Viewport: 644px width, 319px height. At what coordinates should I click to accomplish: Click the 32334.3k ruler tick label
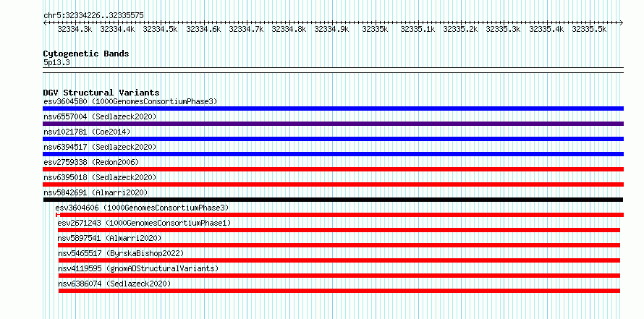tap(75, 30)
